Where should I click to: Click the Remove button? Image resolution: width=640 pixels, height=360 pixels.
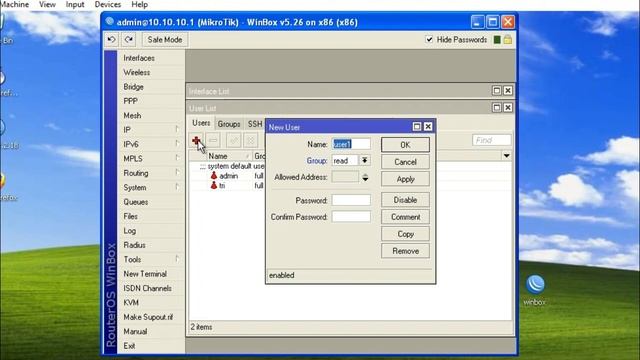405,251
